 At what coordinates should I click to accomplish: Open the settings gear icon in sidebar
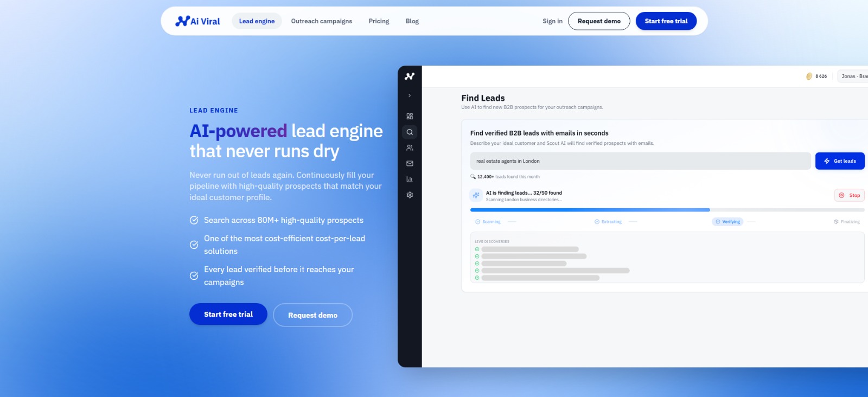(410, 195)
